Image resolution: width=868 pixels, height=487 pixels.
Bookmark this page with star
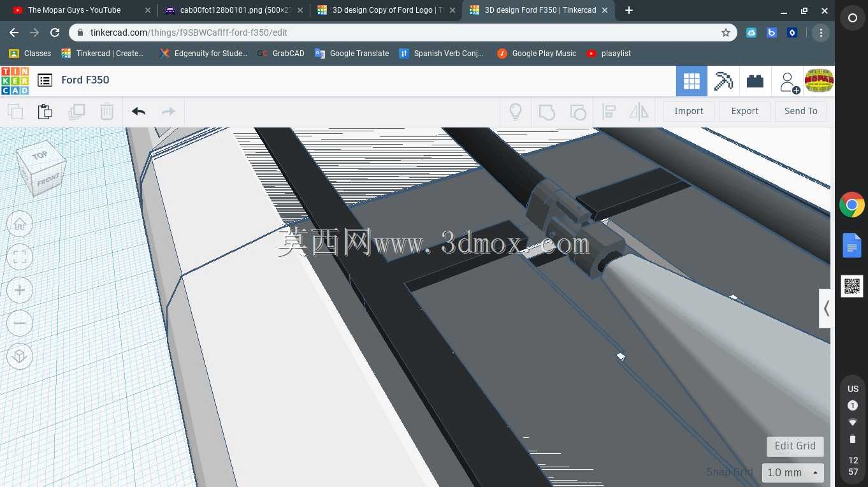click(725, 33)
